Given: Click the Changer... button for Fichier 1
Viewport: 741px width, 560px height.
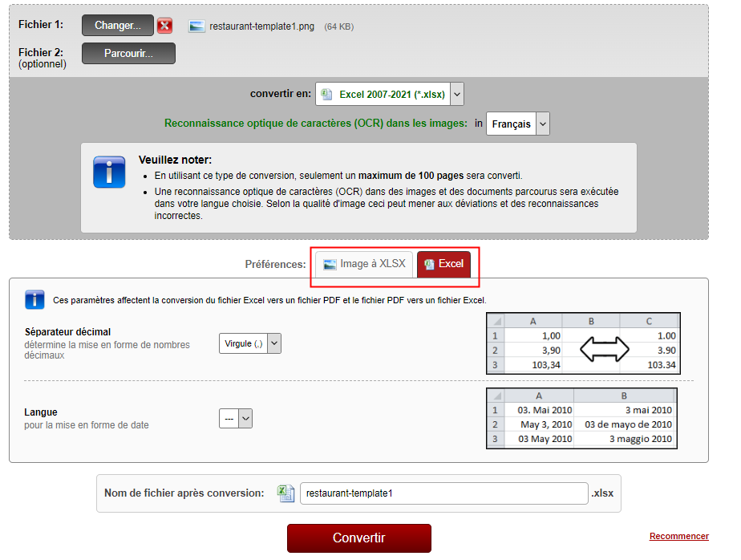Looking at the screenshot, I should click(x=118, y=25).
